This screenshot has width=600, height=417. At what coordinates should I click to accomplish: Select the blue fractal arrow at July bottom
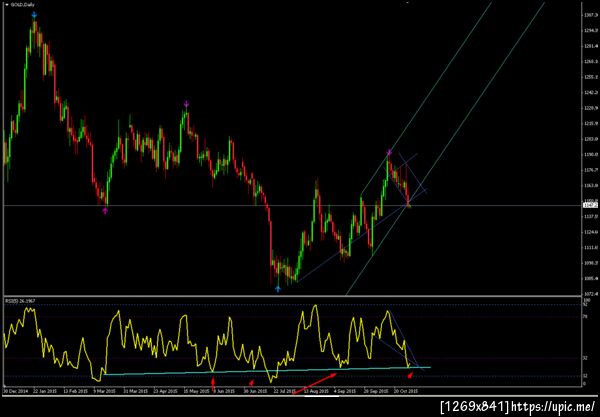pos(278,289)
